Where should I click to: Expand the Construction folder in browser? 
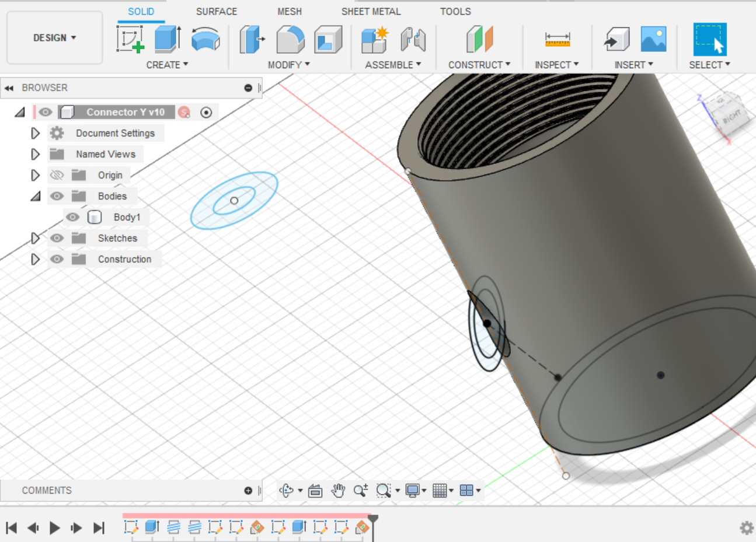click(35, 258)
